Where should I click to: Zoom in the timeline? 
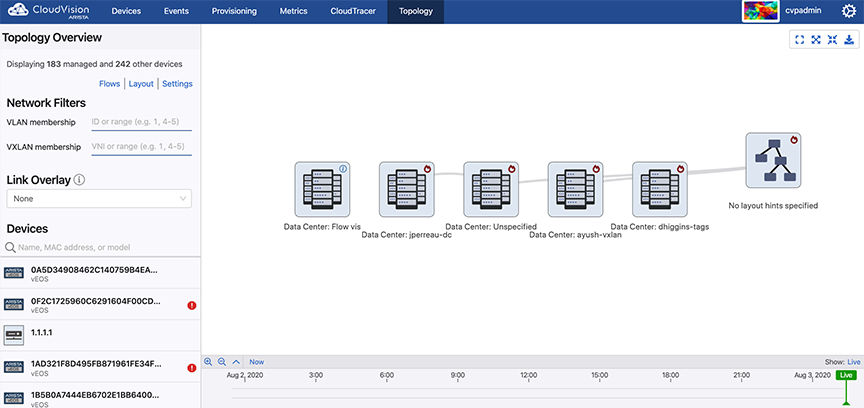click(x=208, y=362)
